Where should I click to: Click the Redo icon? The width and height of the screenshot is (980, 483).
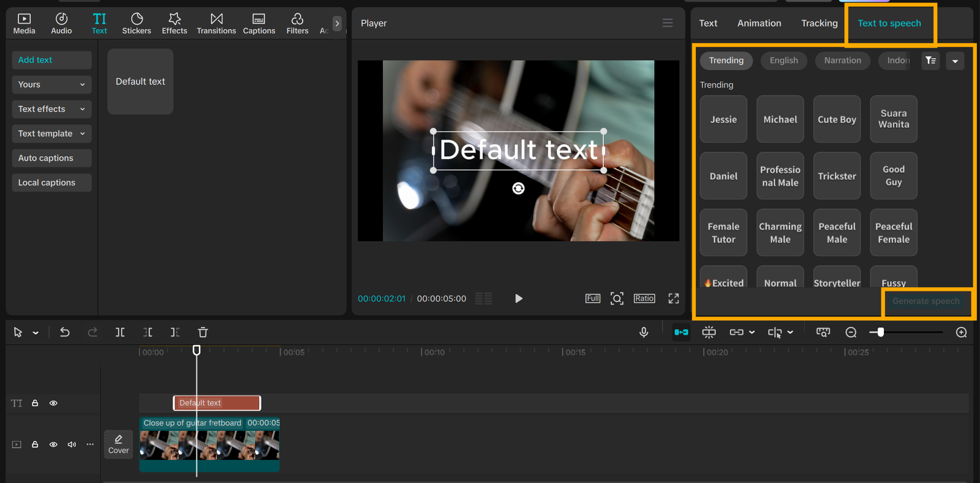click(x=92, y=332)
